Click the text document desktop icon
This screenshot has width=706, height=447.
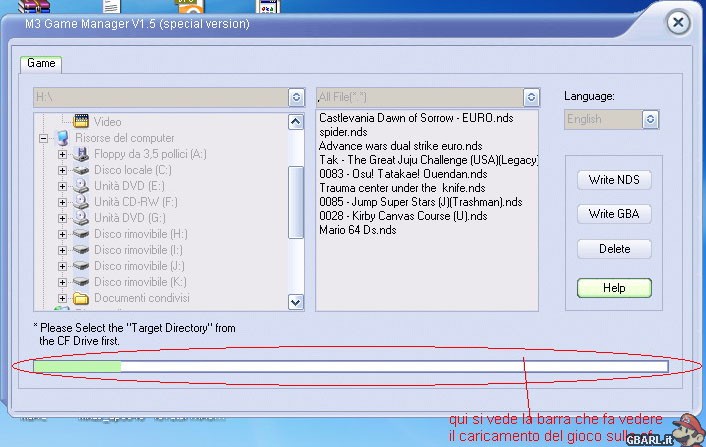(x=111, y=6)
